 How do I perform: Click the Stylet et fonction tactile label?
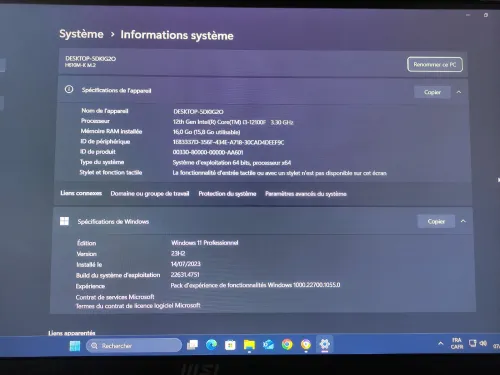[111, 172]
